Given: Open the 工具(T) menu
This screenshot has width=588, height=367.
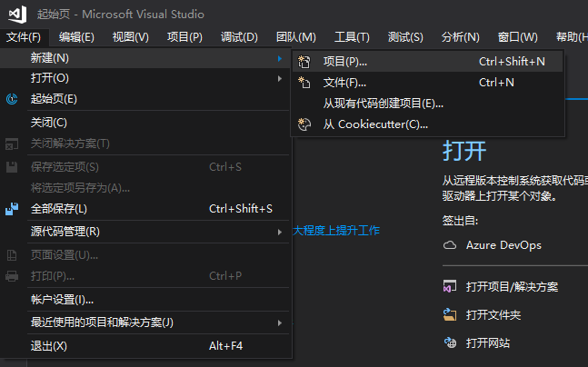Looking at the screenshot, I should tap(352, 37).
